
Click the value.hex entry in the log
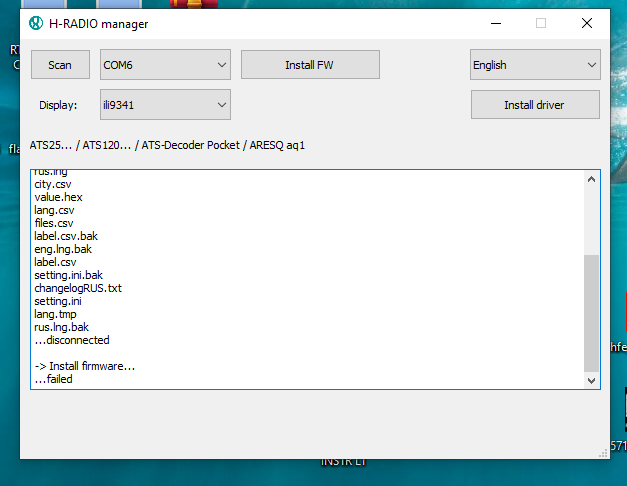(x=58, y=197)
